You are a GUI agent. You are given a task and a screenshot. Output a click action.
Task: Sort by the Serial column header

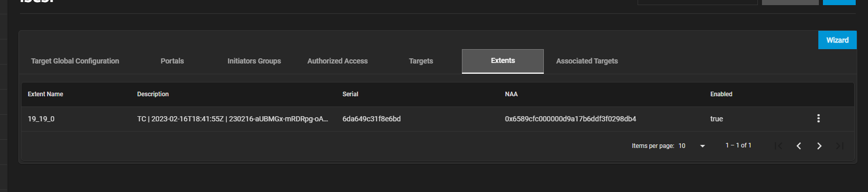[x=350, y=94]
